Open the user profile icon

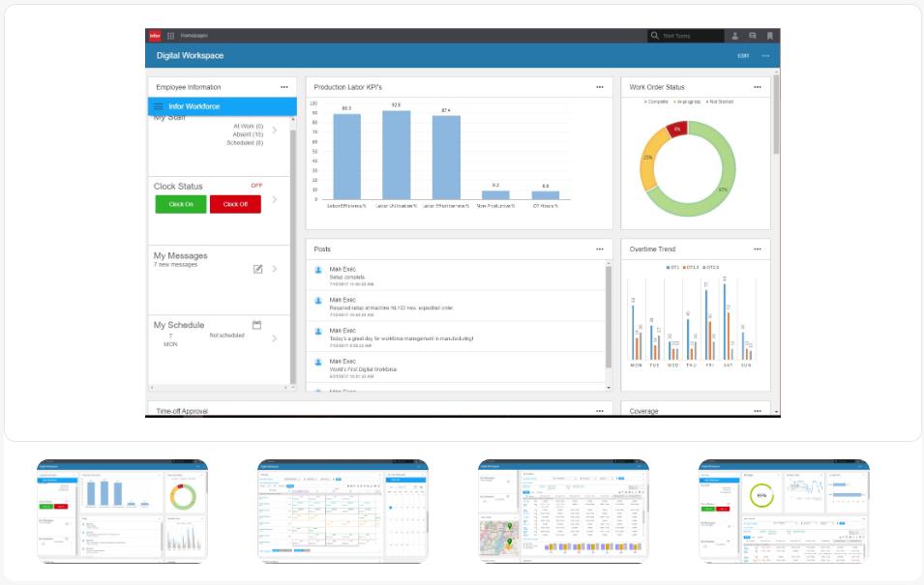pyautogui.click(x=734, y=36)
